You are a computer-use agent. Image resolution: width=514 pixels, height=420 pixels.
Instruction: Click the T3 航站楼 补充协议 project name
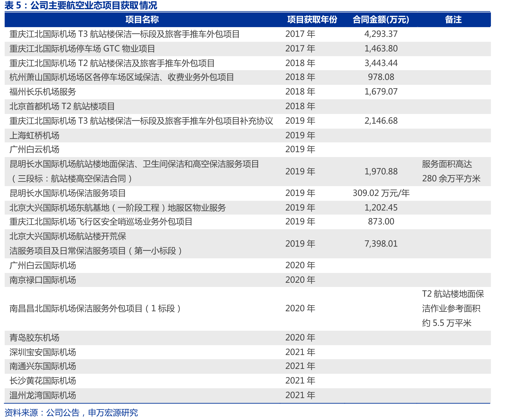(x=141, y=121)
